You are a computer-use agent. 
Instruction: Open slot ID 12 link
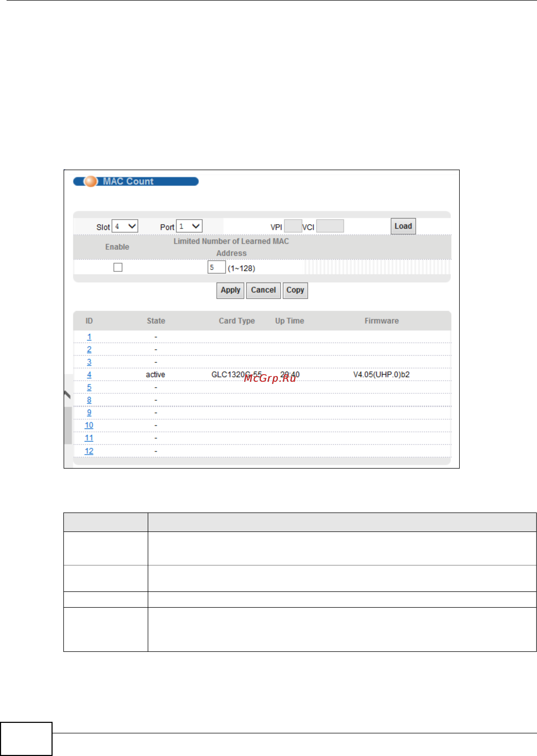point(89,451)
